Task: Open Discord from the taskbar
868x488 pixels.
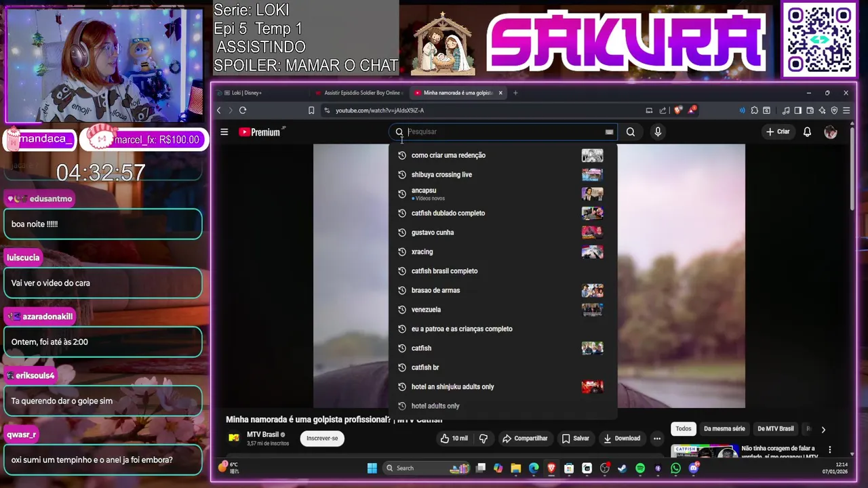Action: 693,468
